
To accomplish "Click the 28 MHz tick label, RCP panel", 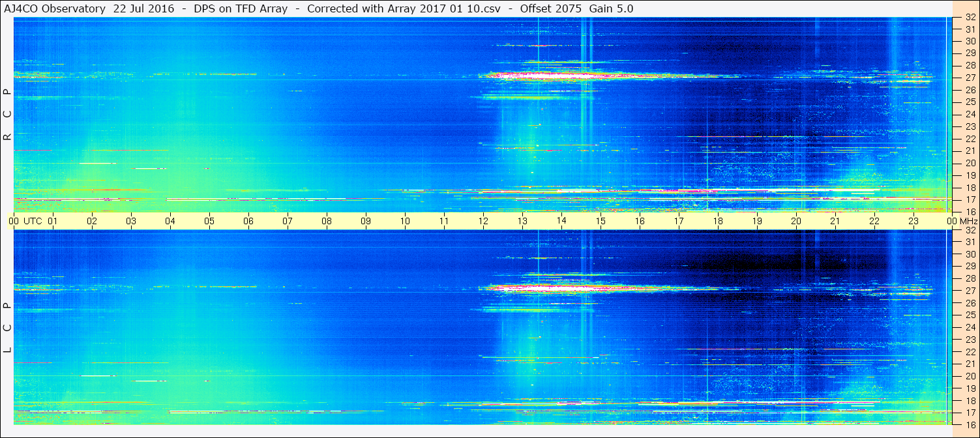I will coord(970,65).
